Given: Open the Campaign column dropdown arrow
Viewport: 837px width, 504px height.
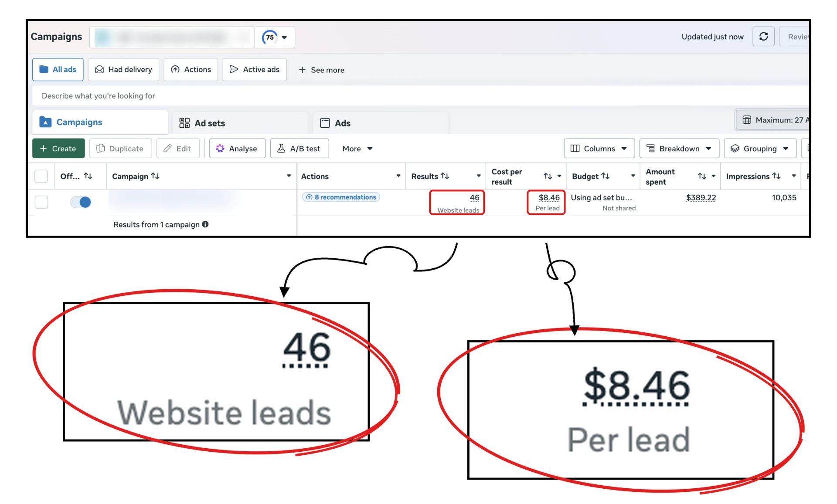Looking at the screenshot, I should pos(289,176).
